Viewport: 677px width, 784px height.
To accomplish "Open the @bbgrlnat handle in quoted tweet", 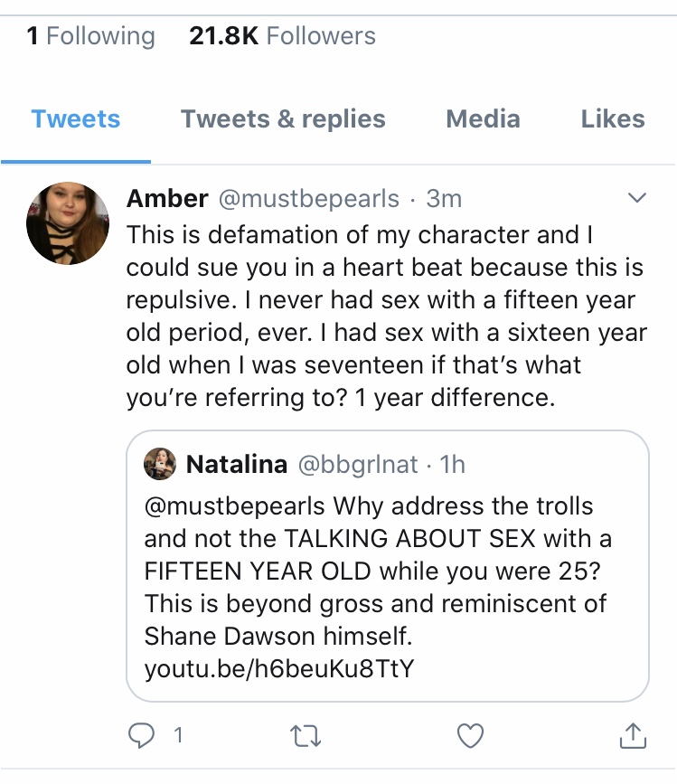I will coord(358,465).
